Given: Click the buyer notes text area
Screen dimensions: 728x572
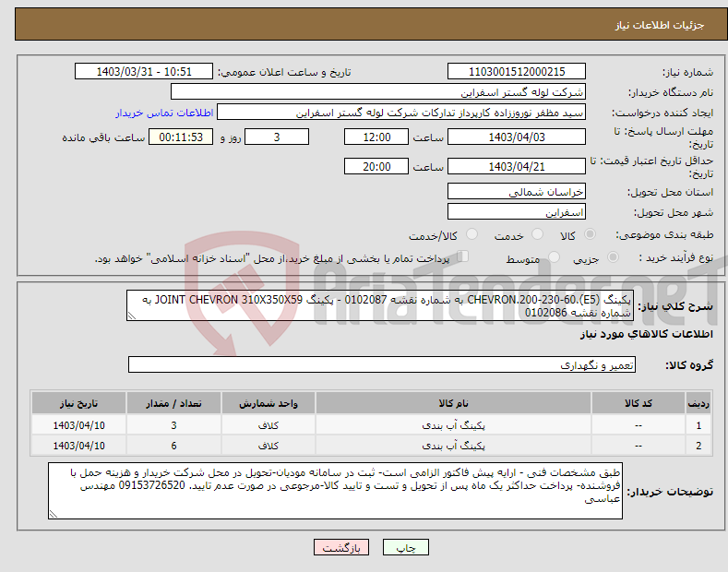Looking at the screenshot, I should click(335, 491).
